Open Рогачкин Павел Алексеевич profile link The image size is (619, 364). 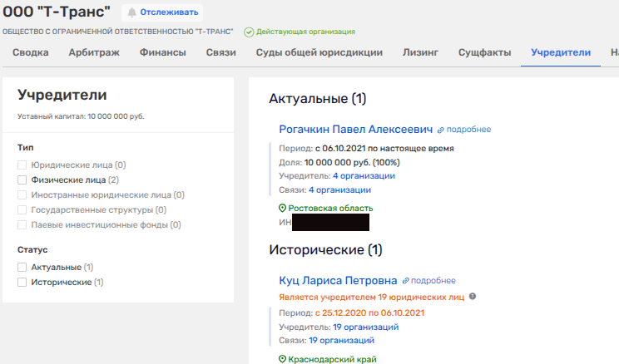pos(356,130)
